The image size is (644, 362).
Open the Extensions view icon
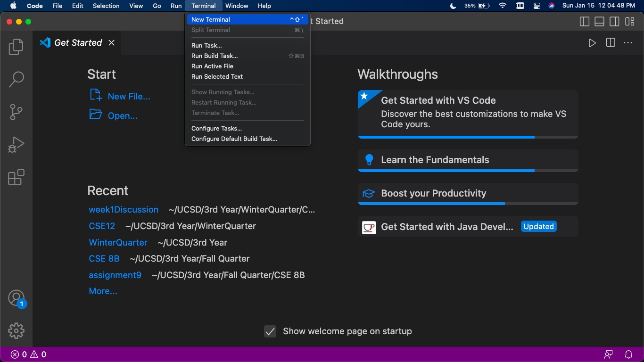(x=16, y=178)
